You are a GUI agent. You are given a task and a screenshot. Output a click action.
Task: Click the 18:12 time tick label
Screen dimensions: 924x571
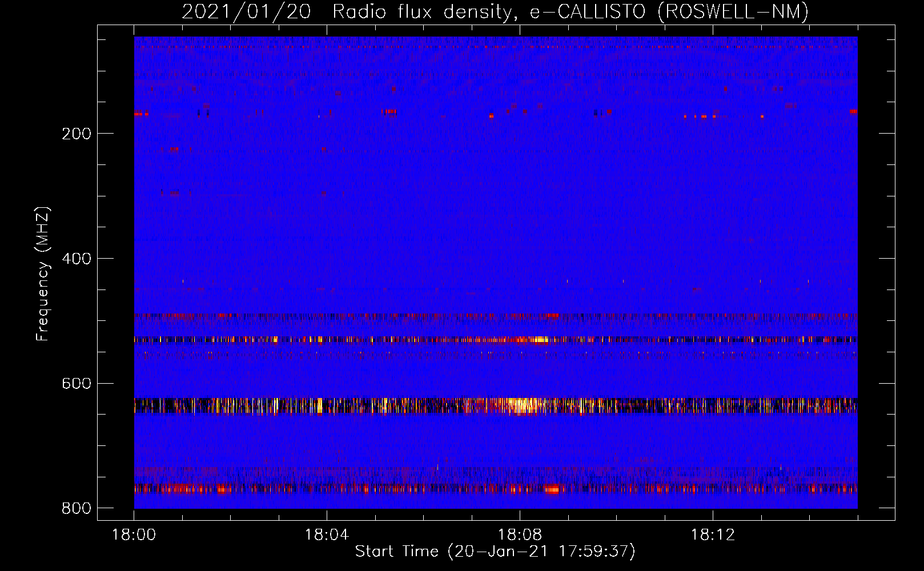(713, 535)
